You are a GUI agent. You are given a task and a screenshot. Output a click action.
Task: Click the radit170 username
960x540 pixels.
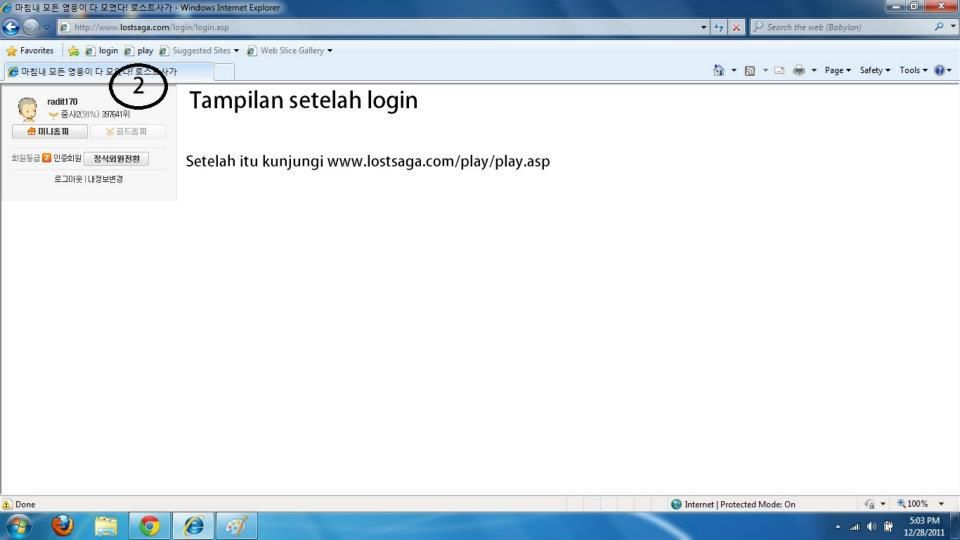click(62, 102)
